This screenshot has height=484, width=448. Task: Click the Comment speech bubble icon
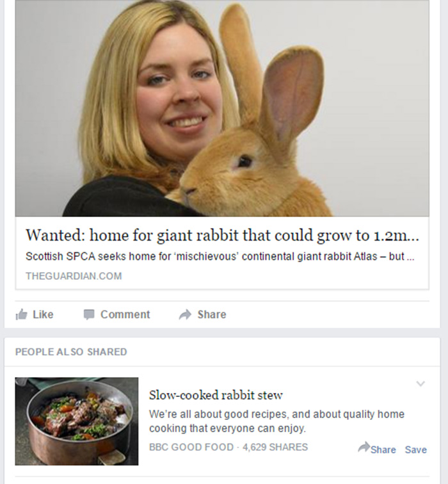pos(89,314)
